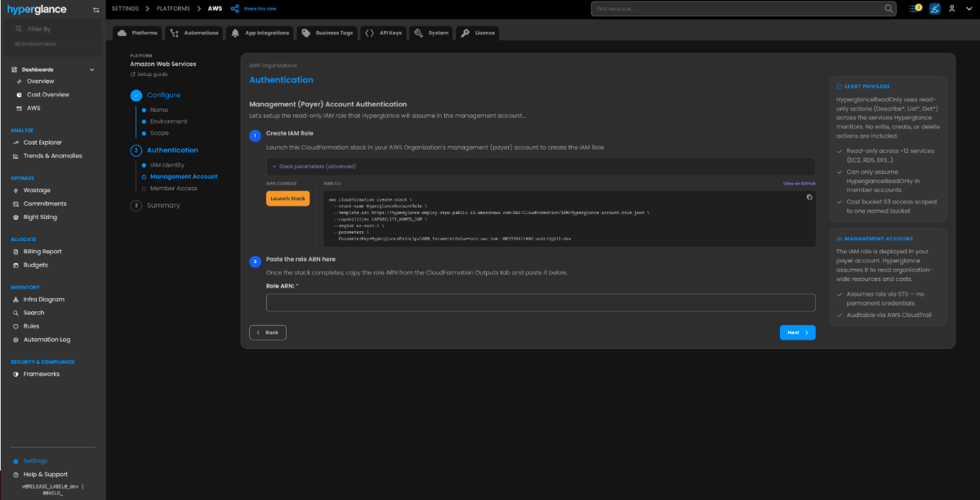
Task: Select the Environment sub-step
Action: click(164, 121)
